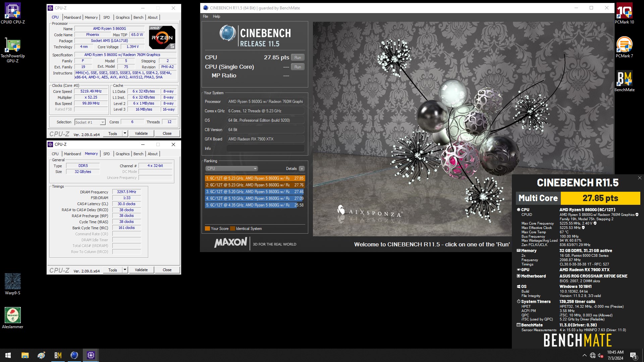
Task: Switch to CPU tab in lower CPU-Z
Action: (55, 154)
